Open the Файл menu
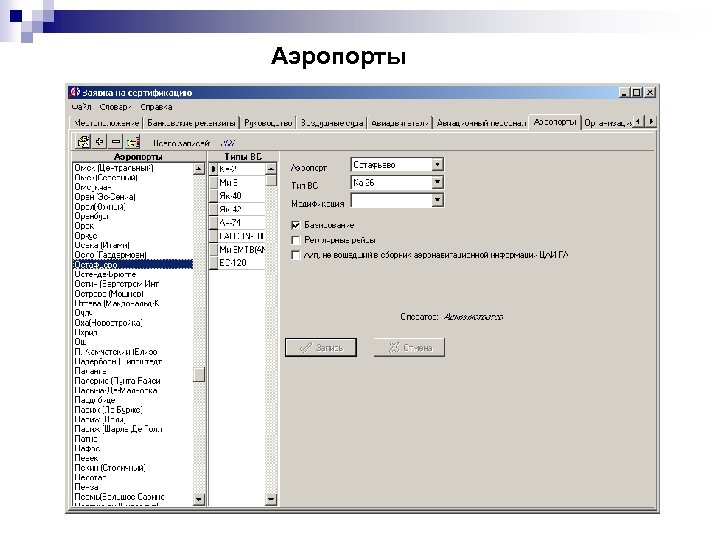The image size is (720, 540). coord(82,107)
